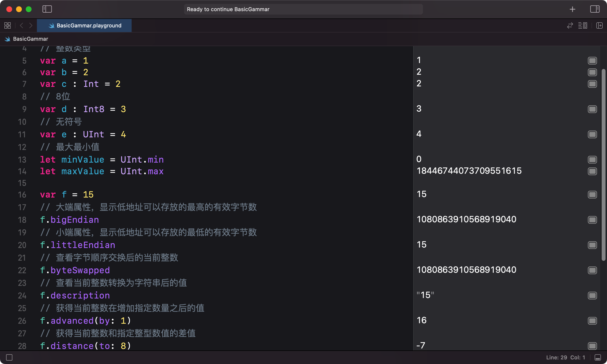Show Quick Look for result of var d
The image size is (607, 364).
[x=592, y=109]
